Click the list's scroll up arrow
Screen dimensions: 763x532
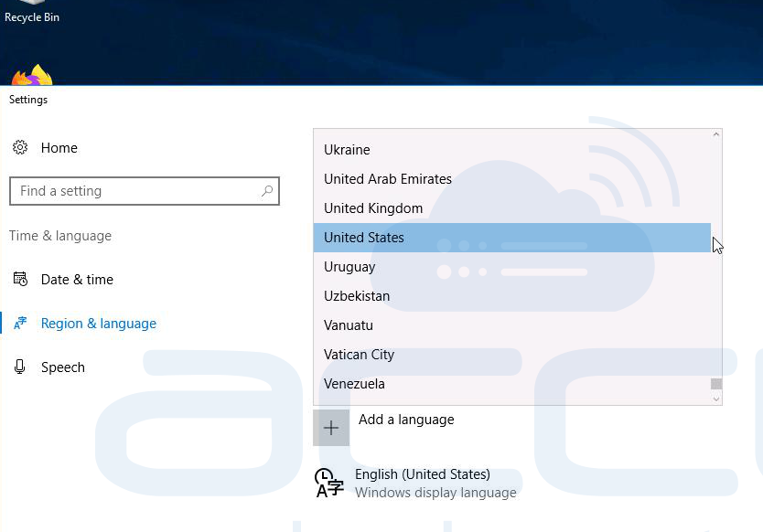[x=715, y=134]
